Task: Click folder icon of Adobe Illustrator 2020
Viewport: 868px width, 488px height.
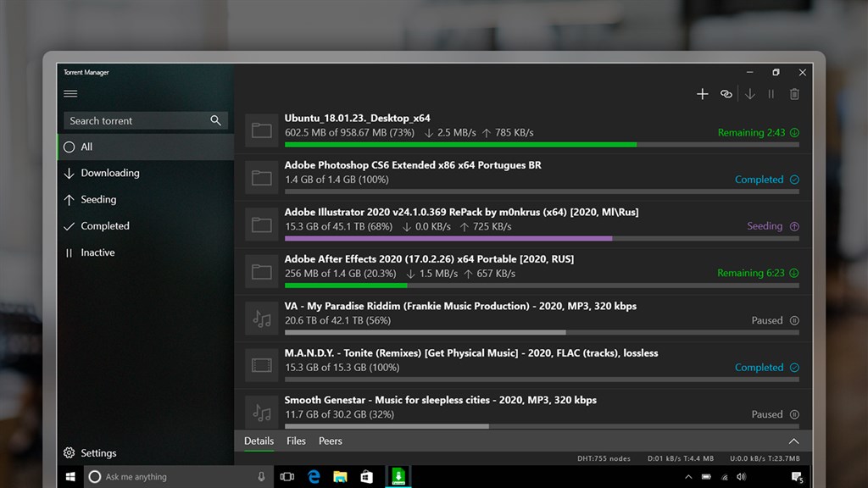Action: tap(261, 225)
